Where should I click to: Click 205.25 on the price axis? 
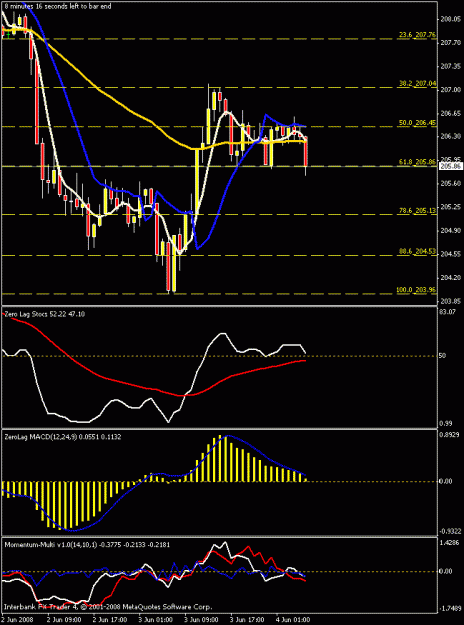[450, 207]
